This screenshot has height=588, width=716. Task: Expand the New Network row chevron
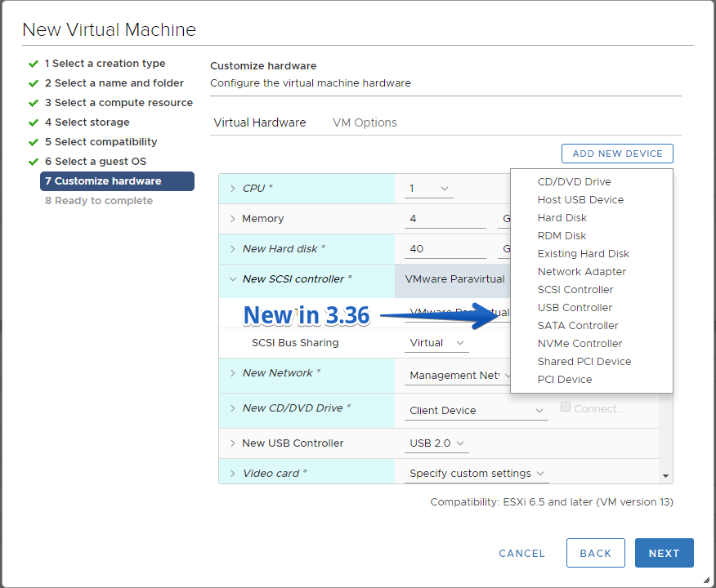[x=232, y=372]
